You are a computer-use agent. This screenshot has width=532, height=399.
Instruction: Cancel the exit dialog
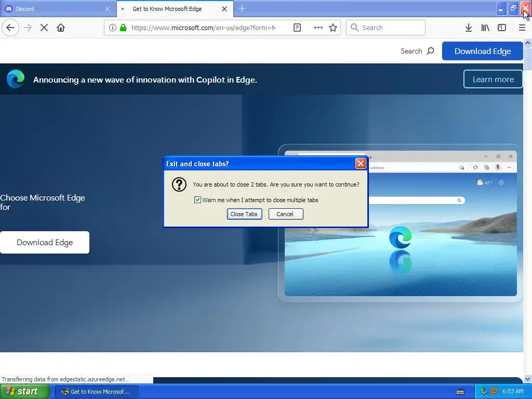click(286, 214)
